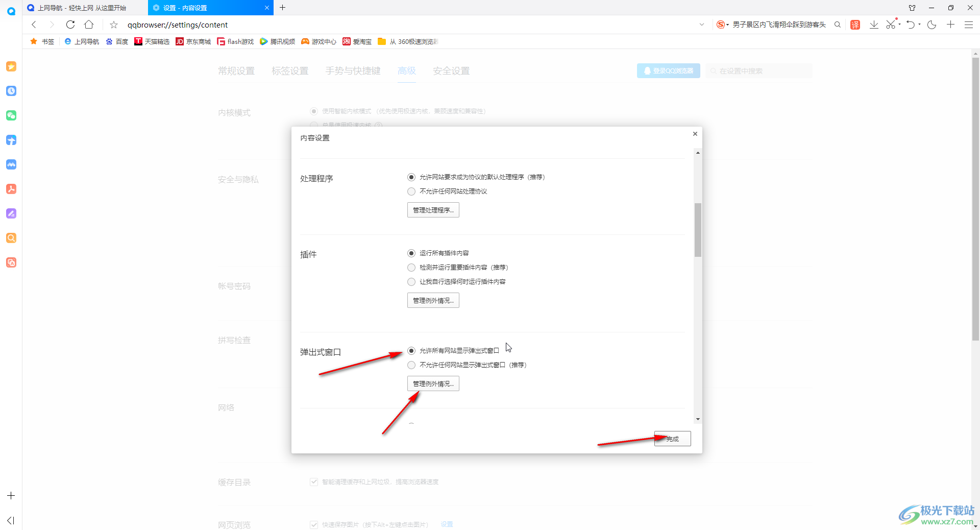Open the history clock sidebar icon
Viewport: 980px width, 530px height.
pos(11,91)
